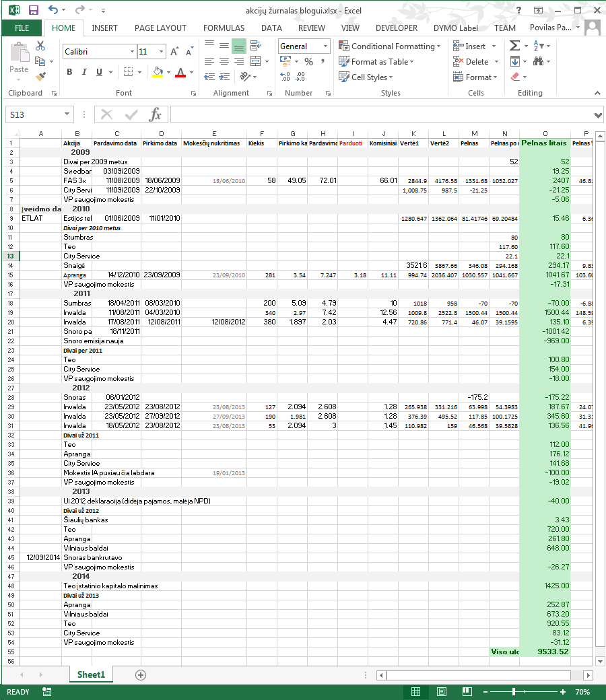Click the Clear eraser icon
606x700 pixels.
pos(515,77)
